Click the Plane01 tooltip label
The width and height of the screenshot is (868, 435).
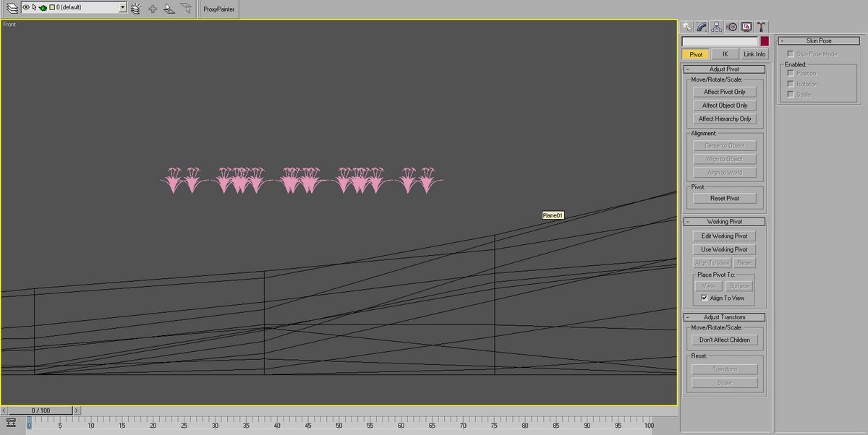553,215
